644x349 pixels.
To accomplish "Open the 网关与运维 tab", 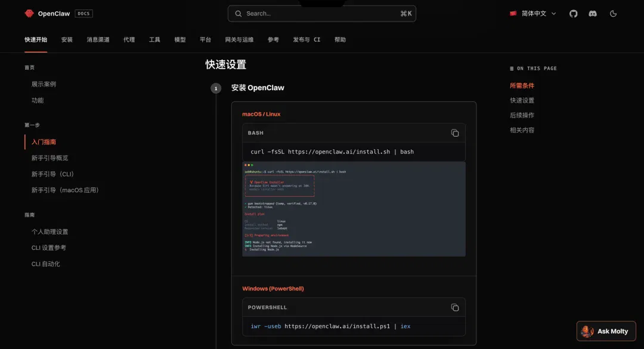I will pos(239,39).
